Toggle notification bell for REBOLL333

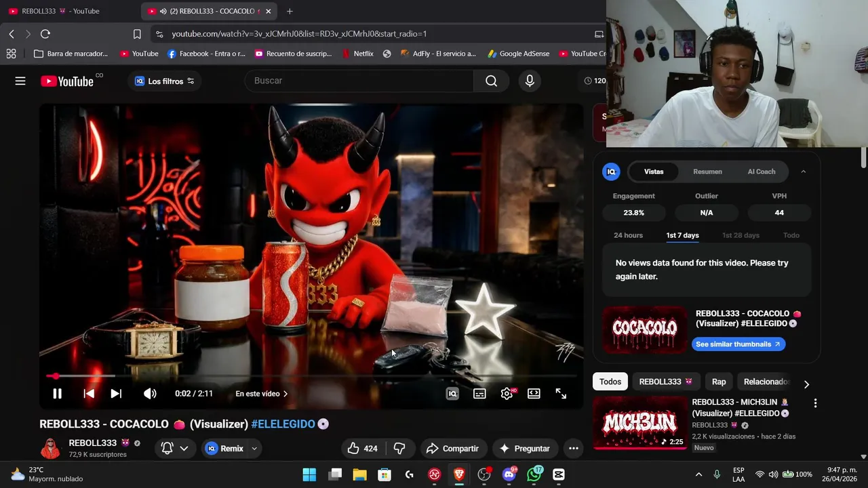[x=167, y=449]
